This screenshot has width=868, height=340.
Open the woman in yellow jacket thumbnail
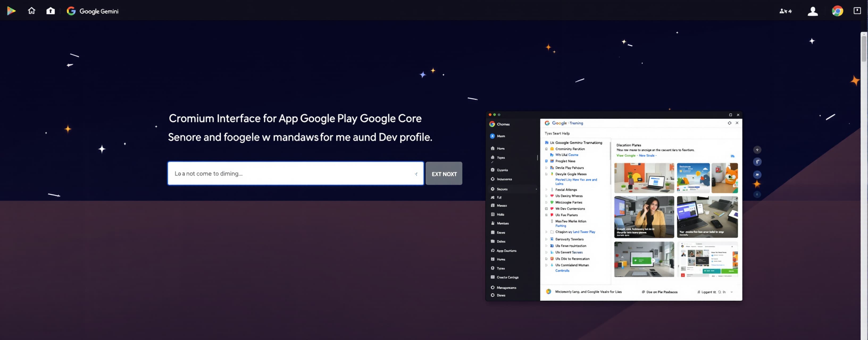[x=644, y=217]
